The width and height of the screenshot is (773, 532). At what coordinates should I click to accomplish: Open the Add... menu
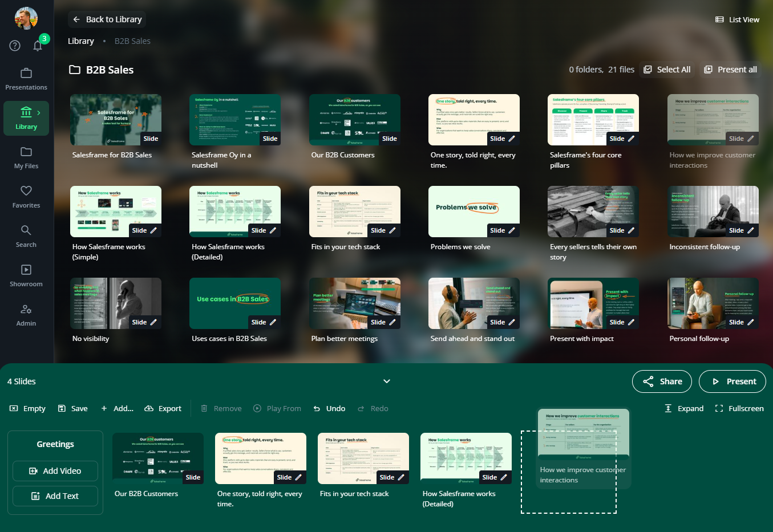coord(117,408)
